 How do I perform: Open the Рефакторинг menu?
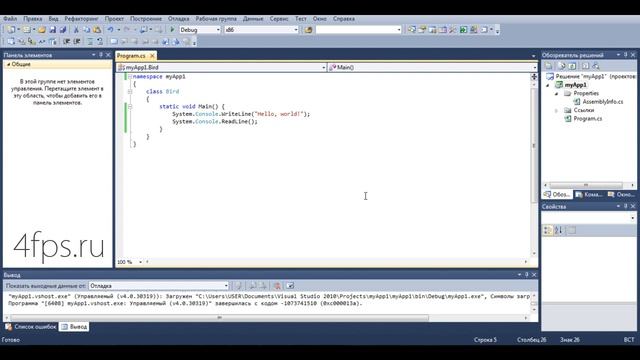tap(81, 19)
